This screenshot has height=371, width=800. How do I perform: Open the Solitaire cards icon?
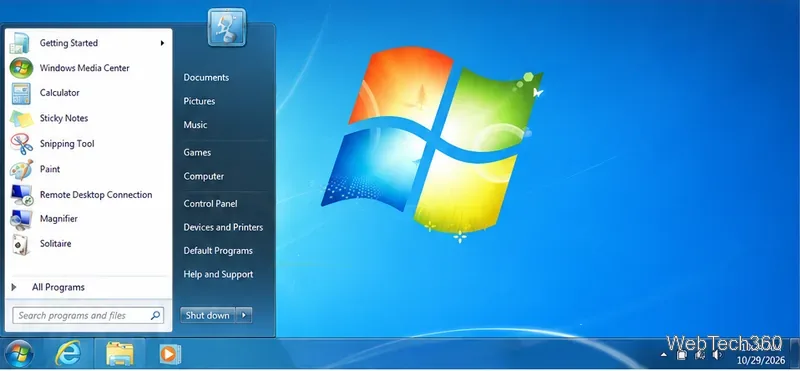coord(21,244)
